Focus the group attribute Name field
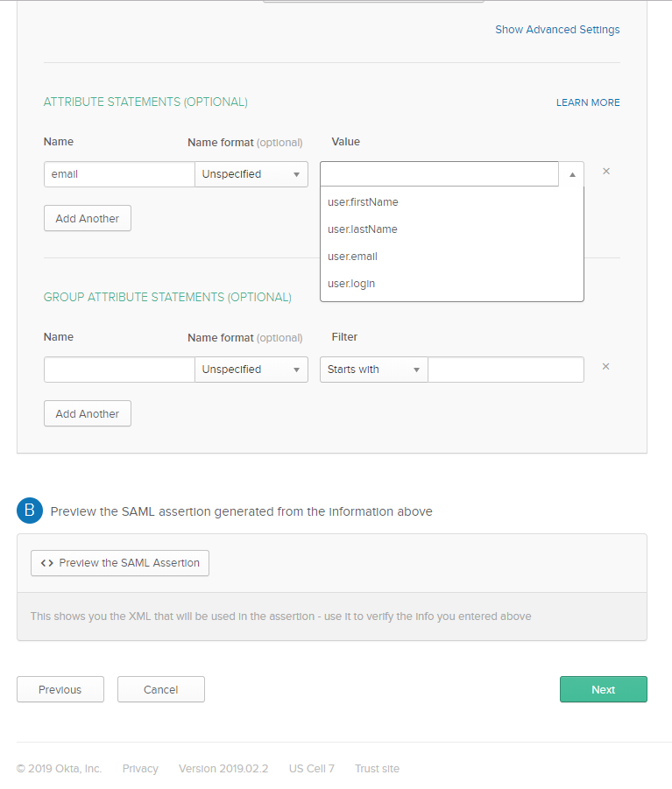 pos(119,370)
